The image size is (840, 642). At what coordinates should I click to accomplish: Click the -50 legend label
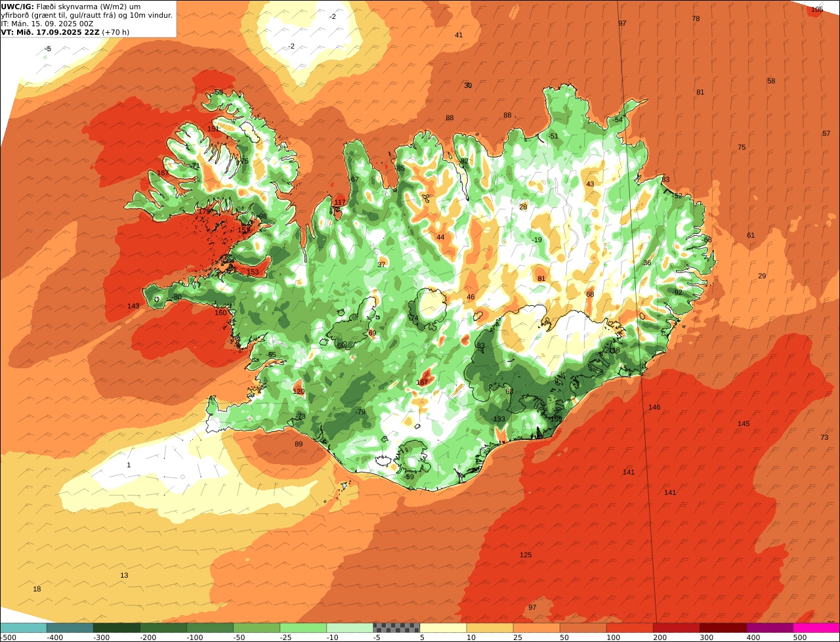(x=240, y=637)
